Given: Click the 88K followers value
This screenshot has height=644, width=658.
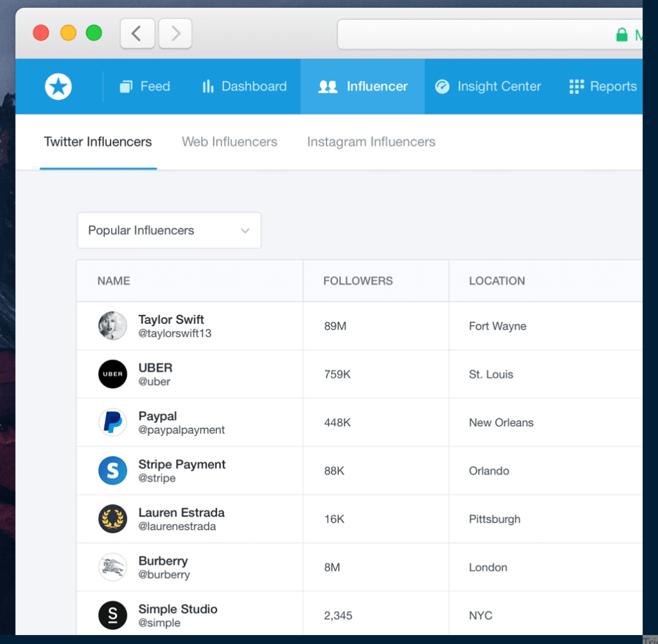Looking at the screenshot, I should click(x=334, y=471).
